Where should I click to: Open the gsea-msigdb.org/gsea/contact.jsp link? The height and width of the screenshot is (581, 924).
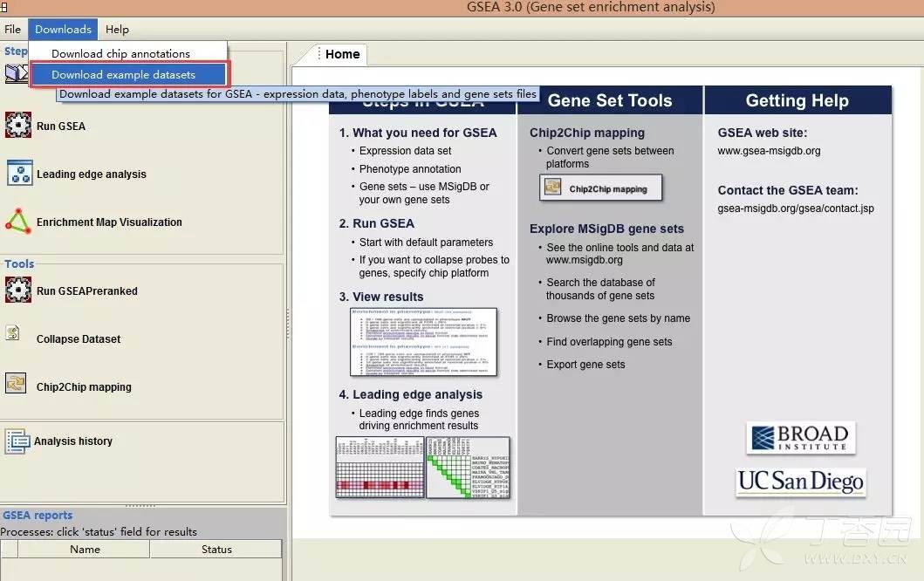(796, 208)
